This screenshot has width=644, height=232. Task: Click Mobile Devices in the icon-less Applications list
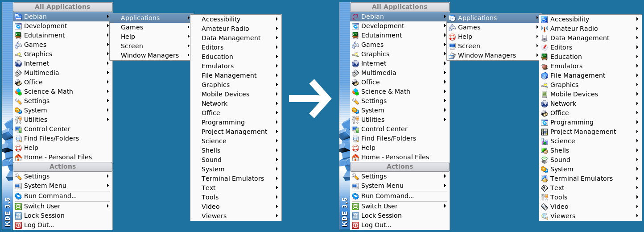pos(236,94)
